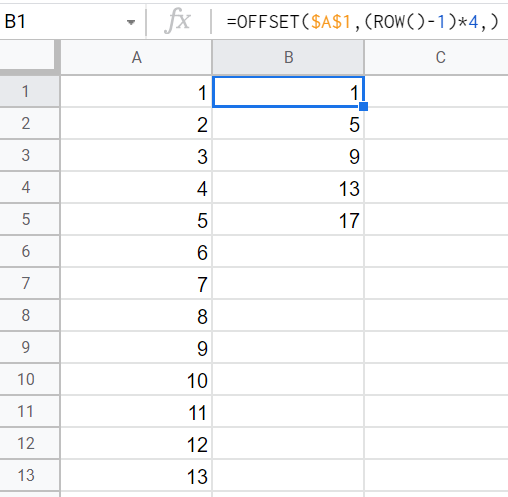Select column B header
The image size is (508, 497).
click(288, 57)
